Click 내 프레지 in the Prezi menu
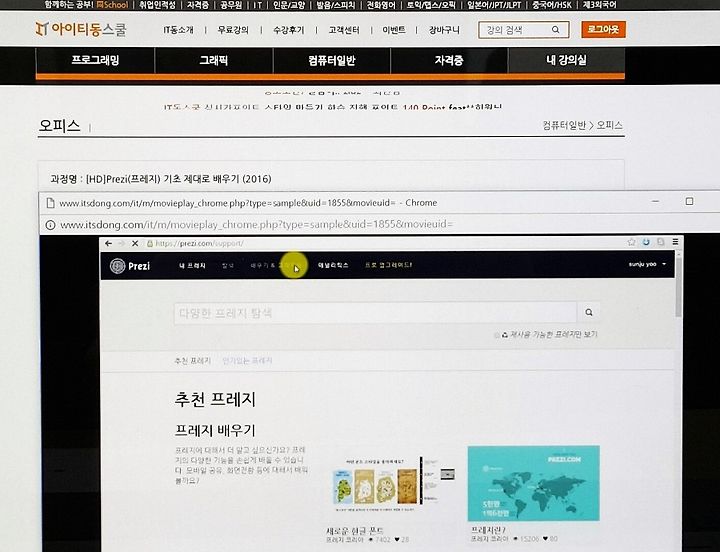Image resolution: width=720 pixels, height=552 pixels. coord(192,265)
